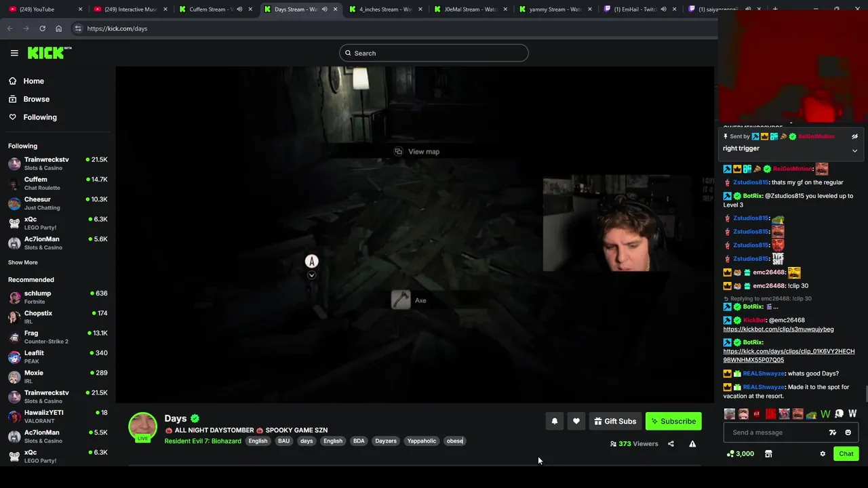868x488 pixels.
Task: Go back in browser history
Action: pos(9,28)
